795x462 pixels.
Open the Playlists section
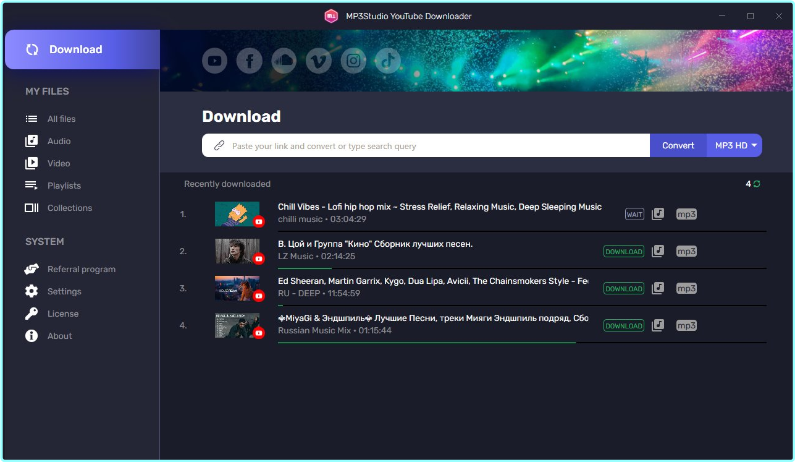tap(64, 186)
